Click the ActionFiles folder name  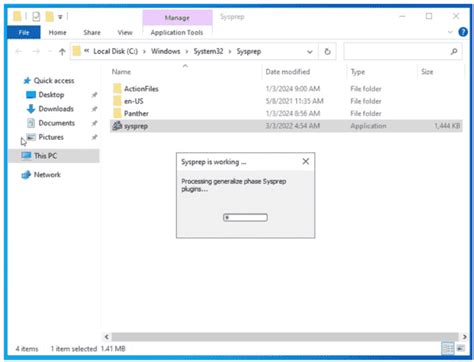[x=141, y=89]
